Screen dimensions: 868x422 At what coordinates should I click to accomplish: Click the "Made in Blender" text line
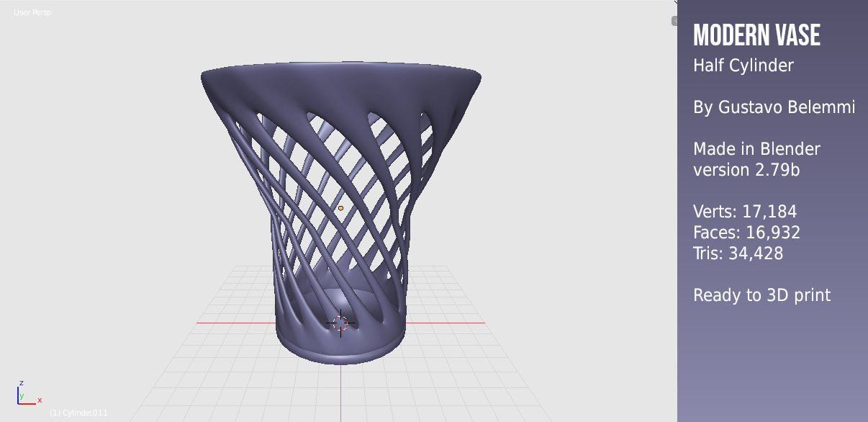[x=756, y=149]
